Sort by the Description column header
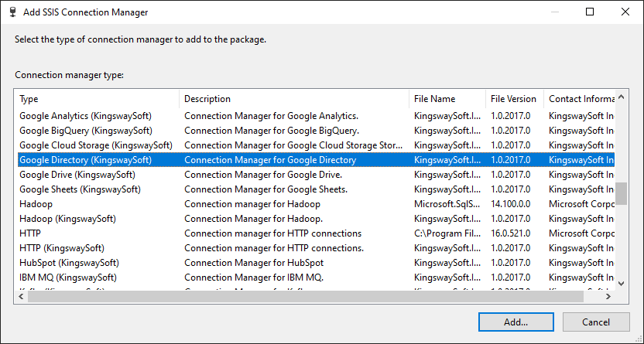Viewport: 644px width, 344px height. (x=294, y=99)
